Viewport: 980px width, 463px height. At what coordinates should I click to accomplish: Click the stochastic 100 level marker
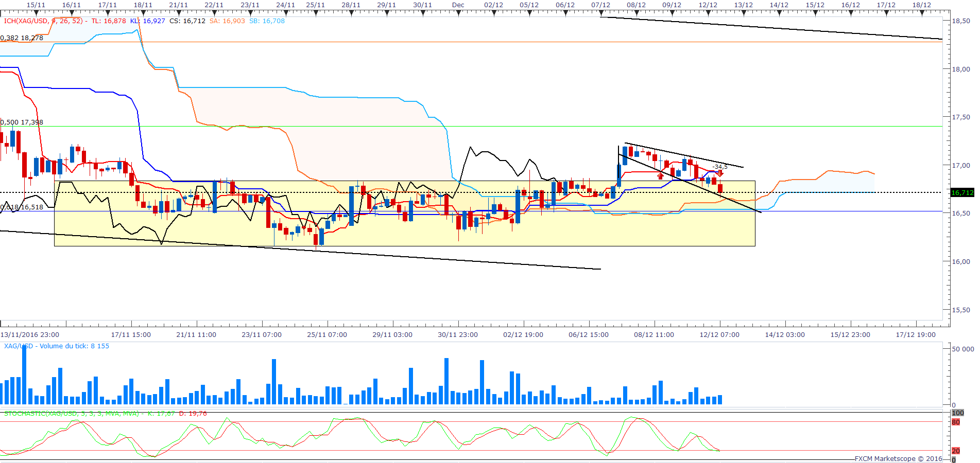pos(957,413)
